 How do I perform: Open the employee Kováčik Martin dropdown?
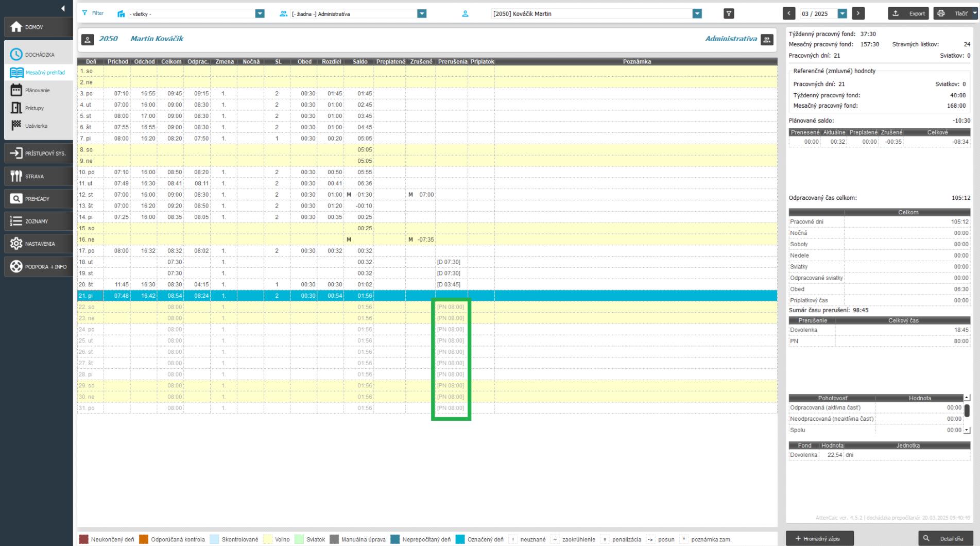coord(697,14)
